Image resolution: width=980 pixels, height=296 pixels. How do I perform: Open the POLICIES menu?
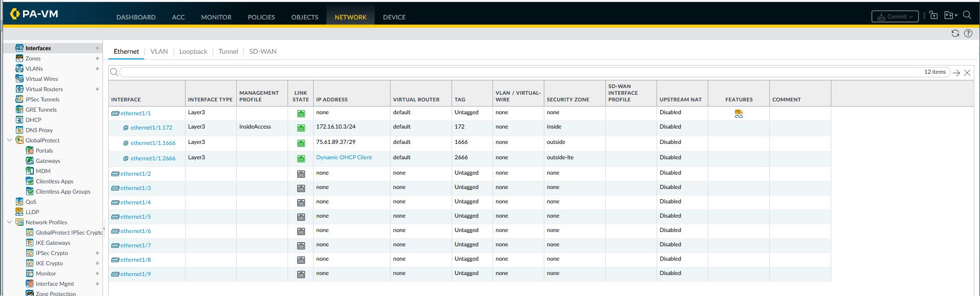pos(261,17)
